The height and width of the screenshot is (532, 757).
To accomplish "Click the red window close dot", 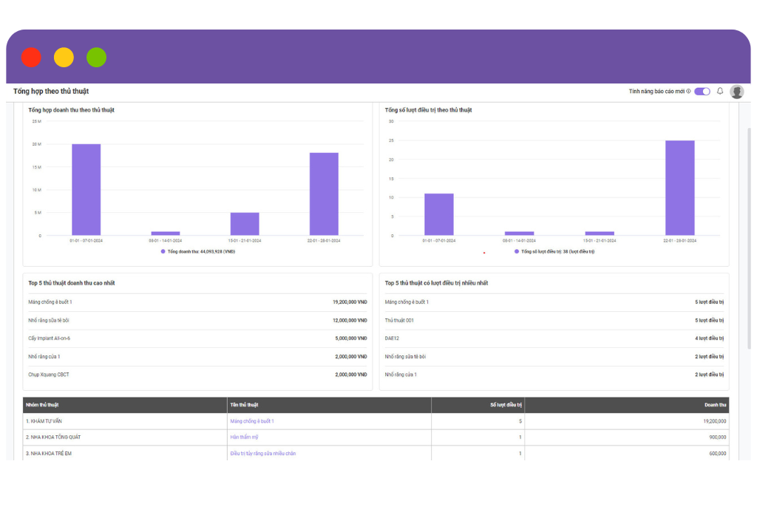I will pyautogui.click(x=31, y=58).
